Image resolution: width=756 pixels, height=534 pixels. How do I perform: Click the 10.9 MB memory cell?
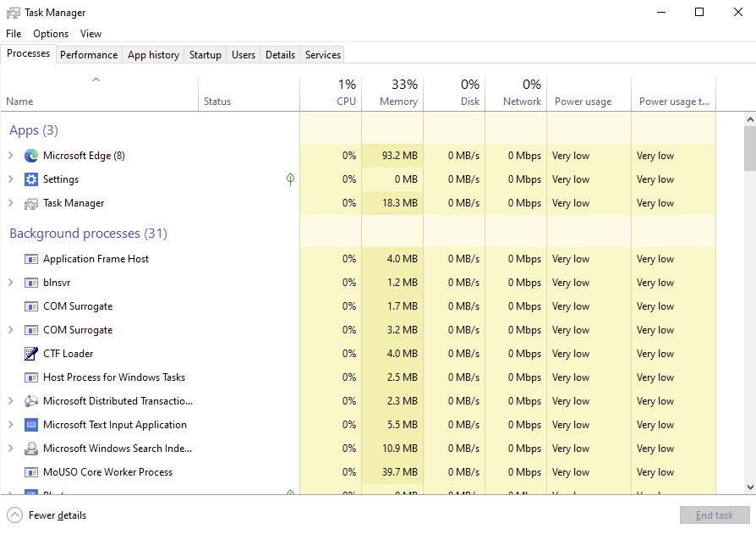[x=400, y=449]
